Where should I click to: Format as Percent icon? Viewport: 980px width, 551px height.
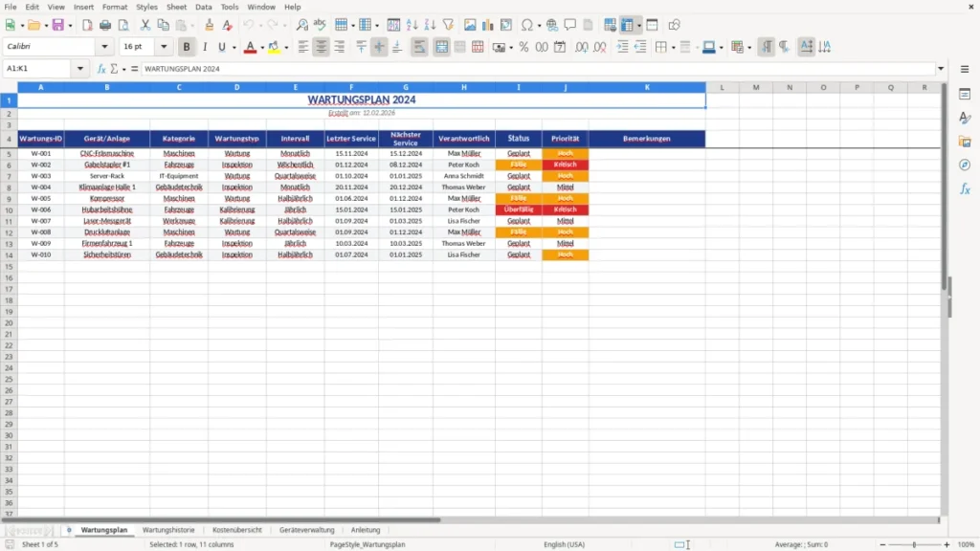click(523, 47)
